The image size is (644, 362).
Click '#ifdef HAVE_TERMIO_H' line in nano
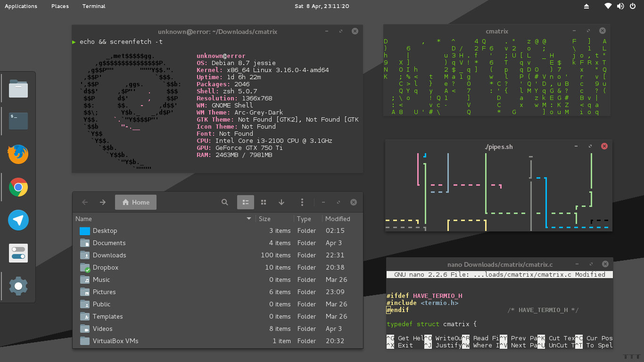tap(424, 296)
